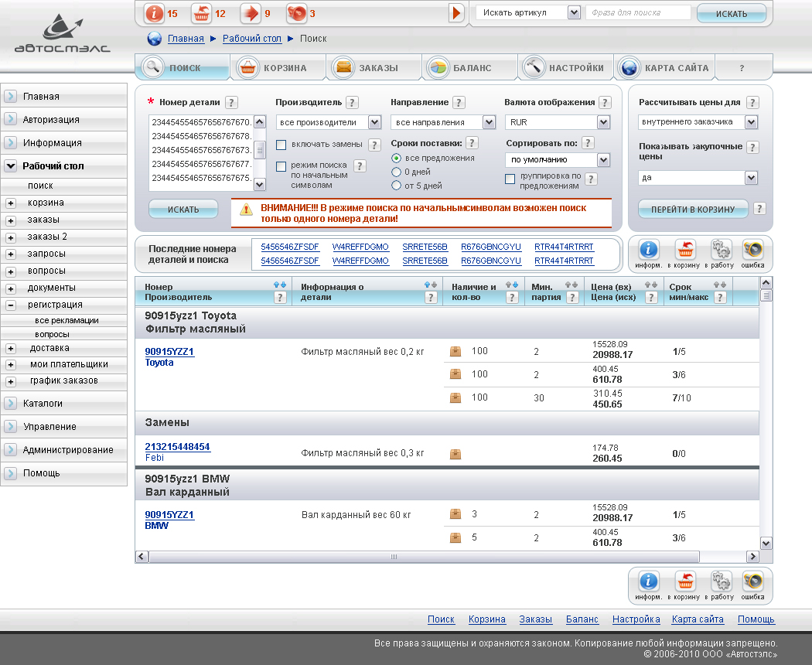Click the 'в корзину' icon above the results table

tap(685, 251)
